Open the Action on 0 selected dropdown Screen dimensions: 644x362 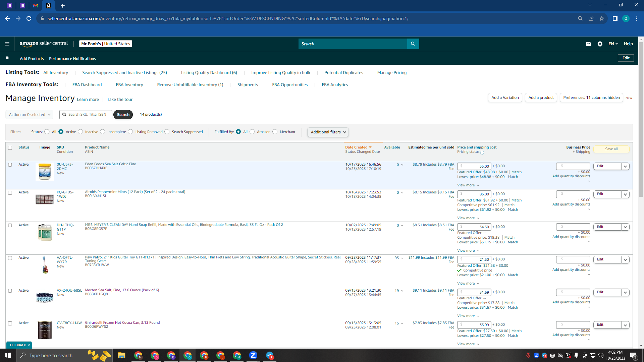tap(30, 115)
